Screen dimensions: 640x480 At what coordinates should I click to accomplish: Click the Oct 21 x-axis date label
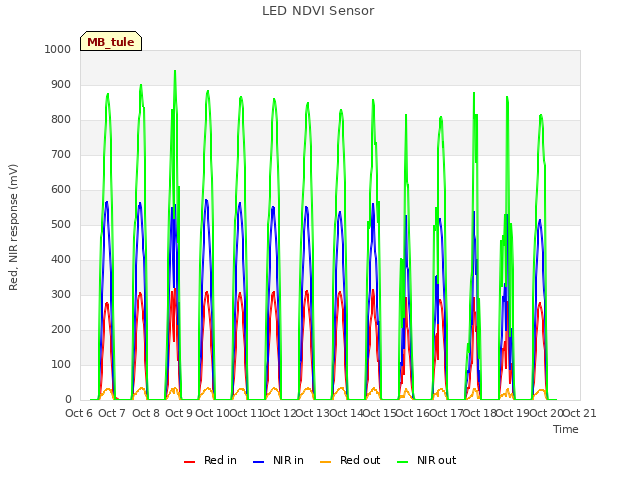pyautogui.click(x=580, y=413)
